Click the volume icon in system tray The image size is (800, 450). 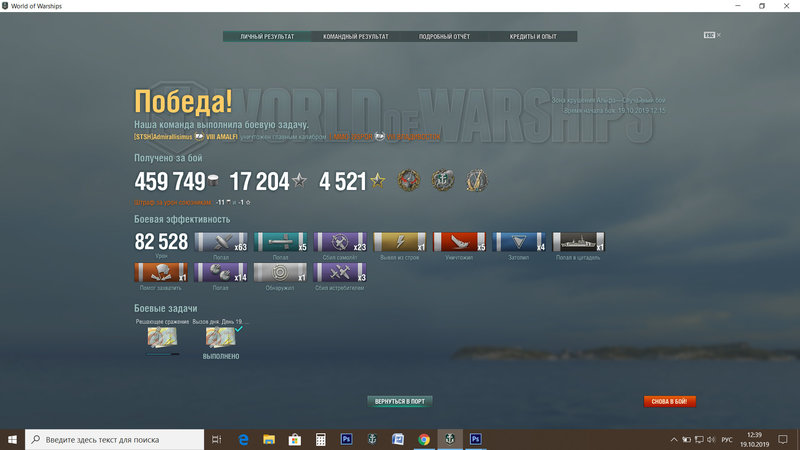tap(711, 439)
